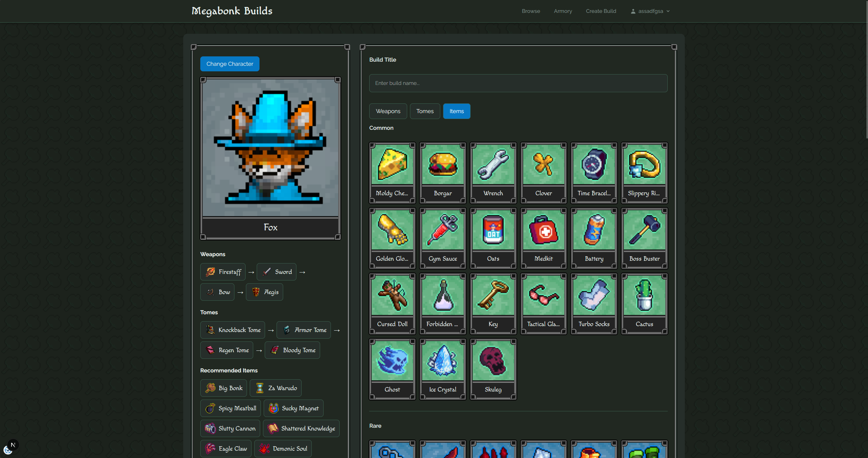Pick the Wrench item icon

pos(493,165)
